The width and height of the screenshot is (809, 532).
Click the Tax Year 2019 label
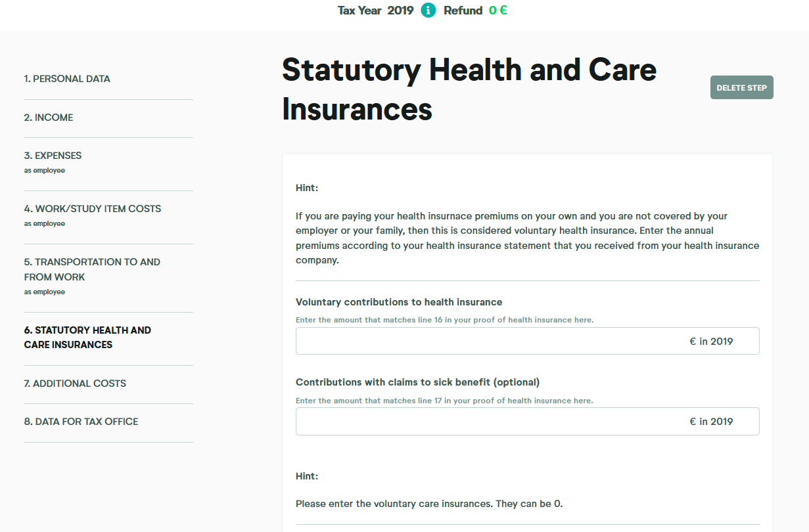pos(375,11)
